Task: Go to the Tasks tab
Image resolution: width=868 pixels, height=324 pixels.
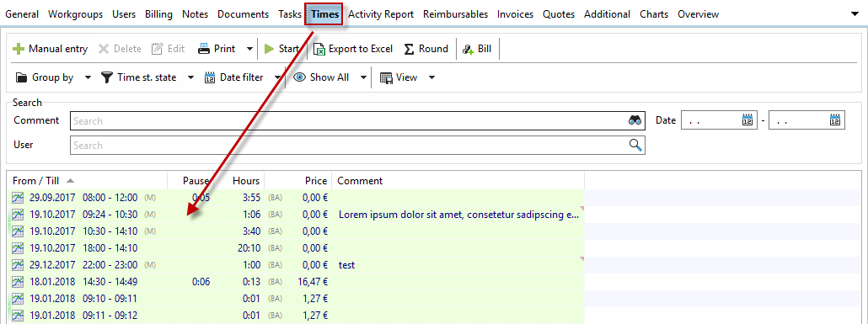Action: pos(290,14)
